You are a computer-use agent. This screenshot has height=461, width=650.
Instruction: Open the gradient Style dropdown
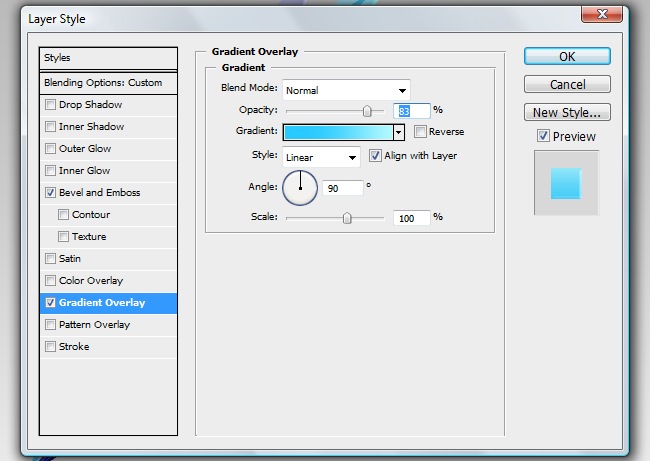click(321, 157)
